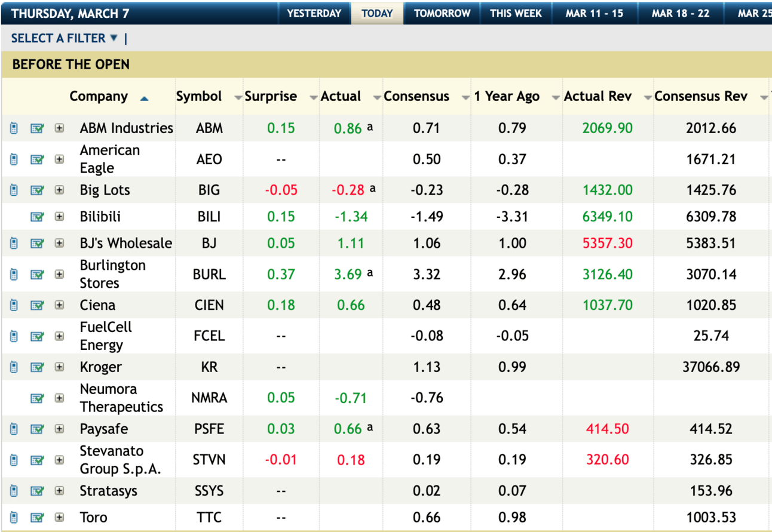The height and width of the screenshot is (532, 772).
Task: Click the phone icon for FuelCell Energy
Action: pos(14,336)
